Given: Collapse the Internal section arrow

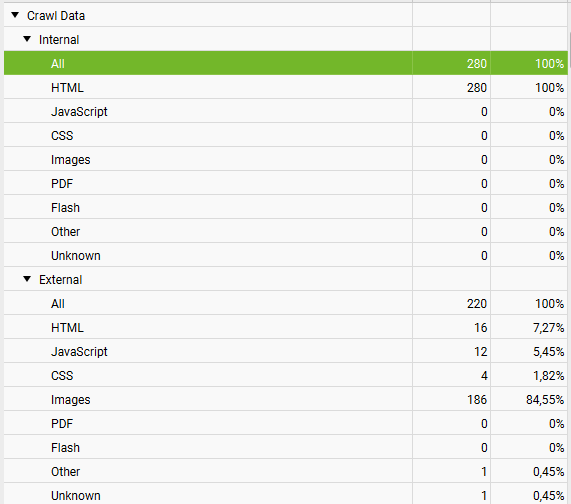Looking at the screenshot, I should coord(27,39).
